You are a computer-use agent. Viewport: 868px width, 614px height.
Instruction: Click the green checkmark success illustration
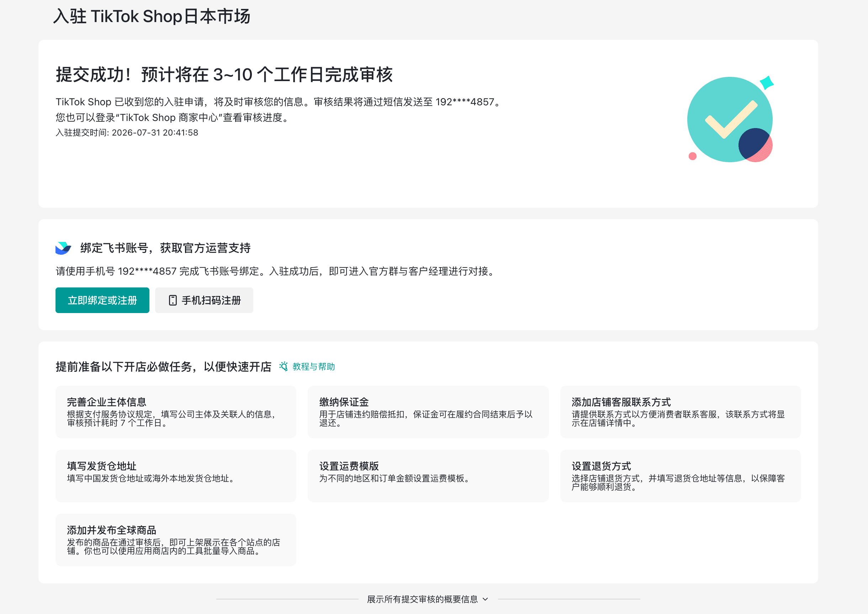coord(730,119)
